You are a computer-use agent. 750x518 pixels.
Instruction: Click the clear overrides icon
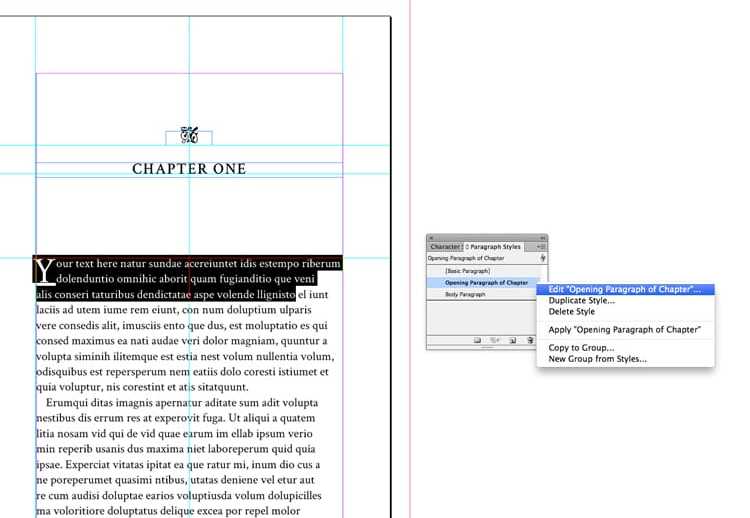495,341
